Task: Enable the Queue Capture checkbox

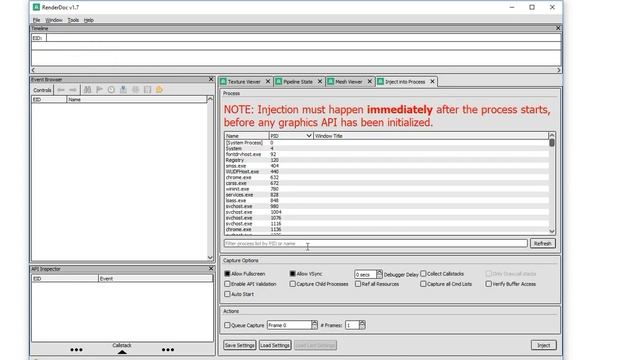Action: coord(227,325)
